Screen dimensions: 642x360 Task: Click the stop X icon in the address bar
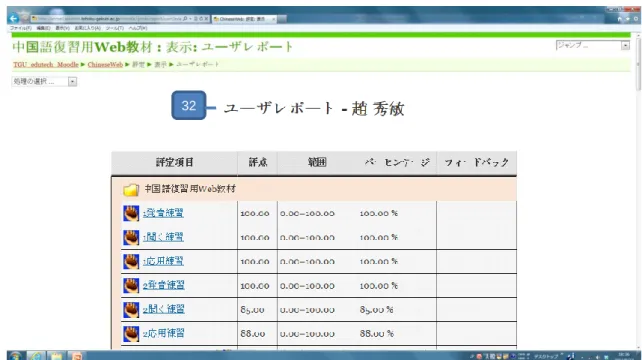[x=206, y=19]
